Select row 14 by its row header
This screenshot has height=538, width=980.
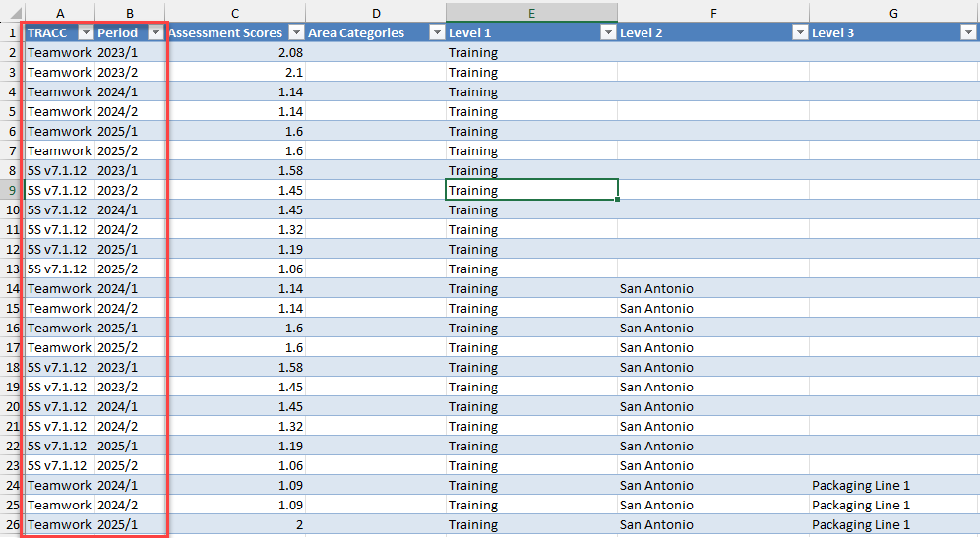(11, 288)
